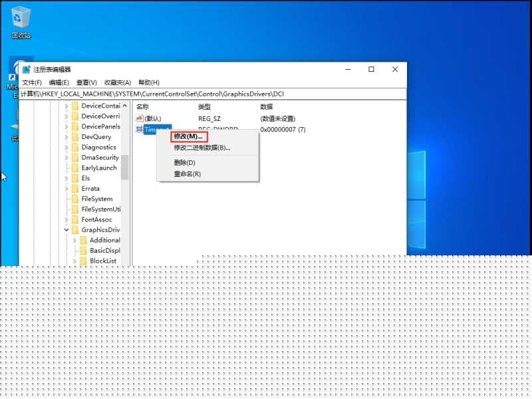Choose 删除(D) from context menu

tap(185, 163)
